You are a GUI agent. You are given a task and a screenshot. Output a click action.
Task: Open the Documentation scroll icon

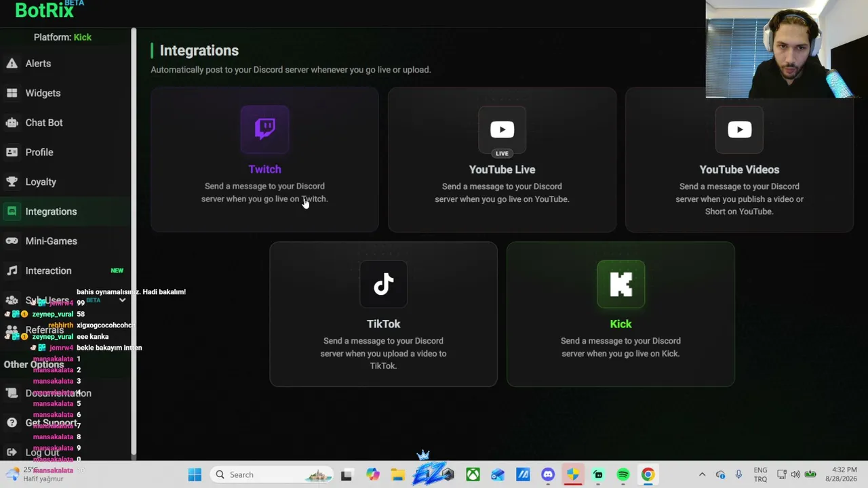pos(12,393)
